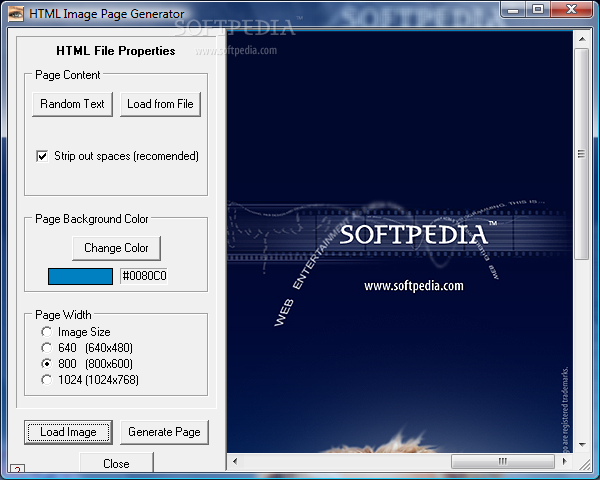The image size is (600, 480).
Task: Click the Generate Page button
Action: 165,432
